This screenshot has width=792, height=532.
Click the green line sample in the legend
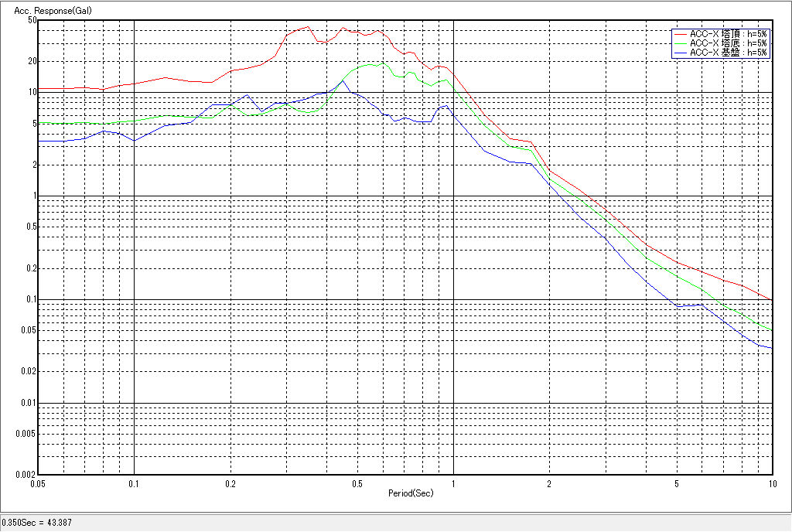tap(680, 43)
